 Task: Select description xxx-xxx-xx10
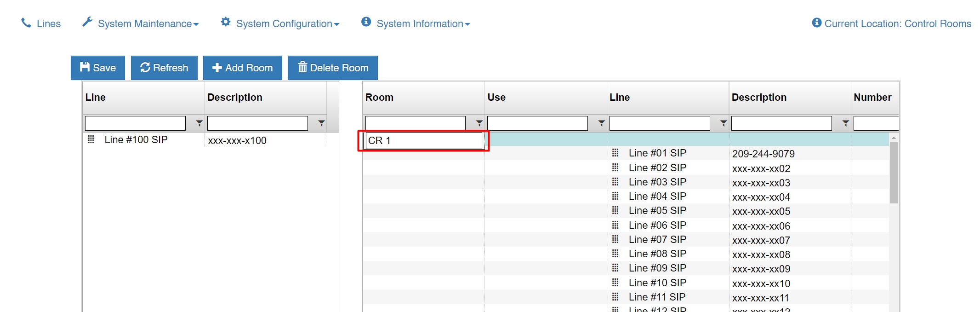click(x=761, y=283)
